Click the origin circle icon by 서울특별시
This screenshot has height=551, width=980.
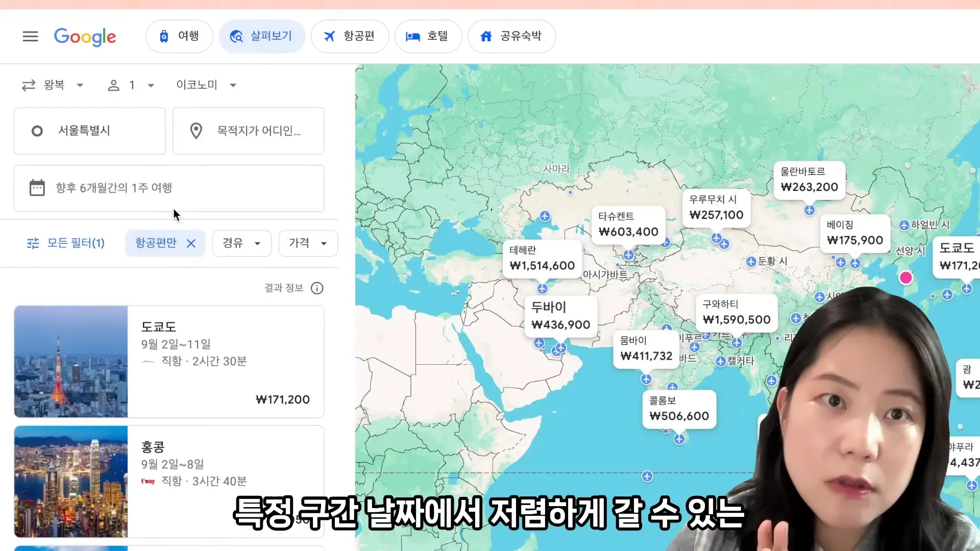click(37, 131)
